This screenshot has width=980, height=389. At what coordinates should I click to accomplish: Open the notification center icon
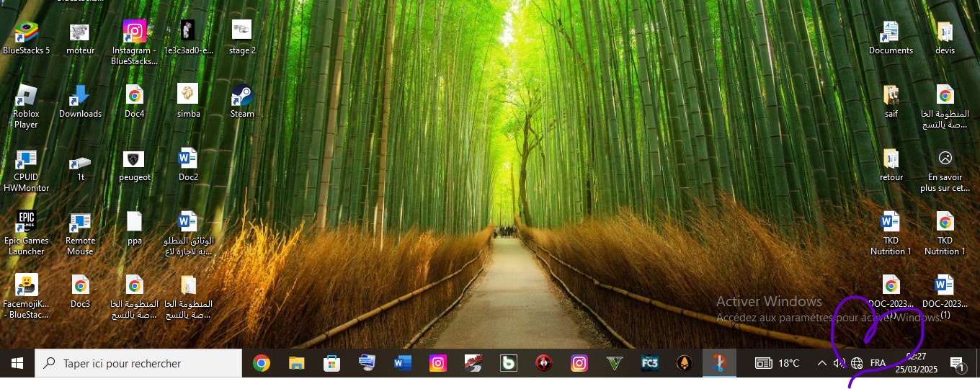(x=957, y=363)
